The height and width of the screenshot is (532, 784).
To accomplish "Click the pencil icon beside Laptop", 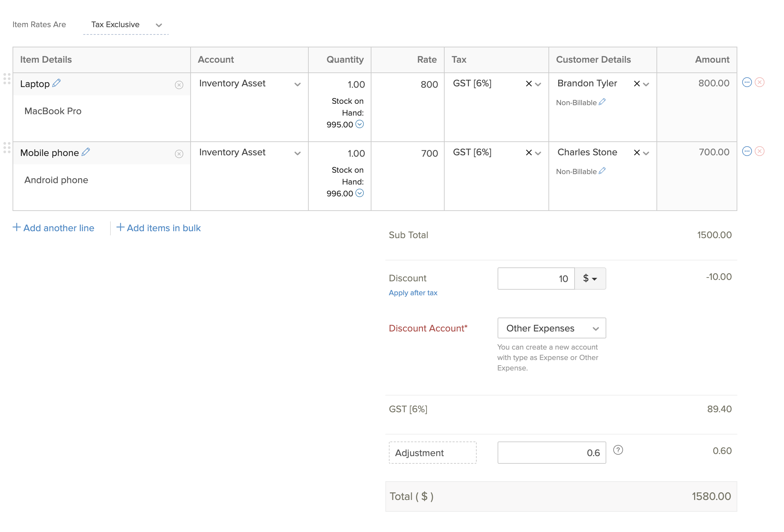I will [x=56, y=83].
